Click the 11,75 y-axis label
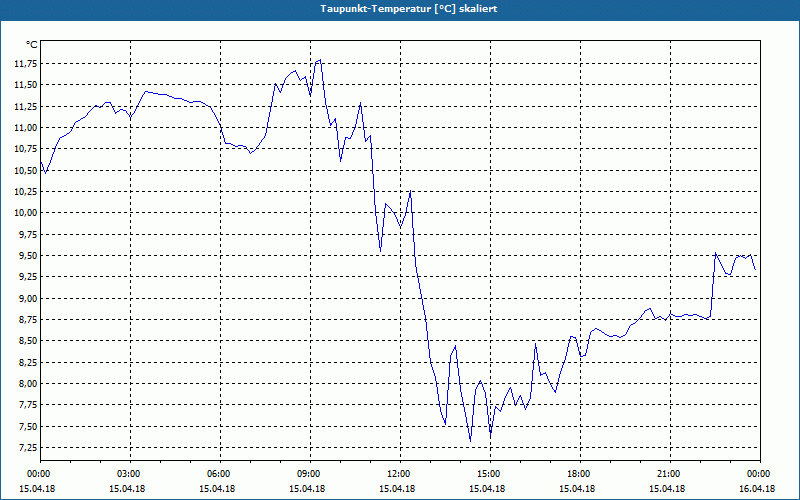The width and height of the screenshot is (800, 500). [26, 64]
